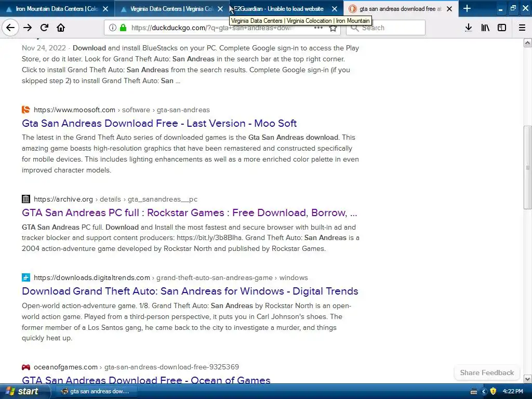
Task: Open a new tab with plus
Action: 467,8
